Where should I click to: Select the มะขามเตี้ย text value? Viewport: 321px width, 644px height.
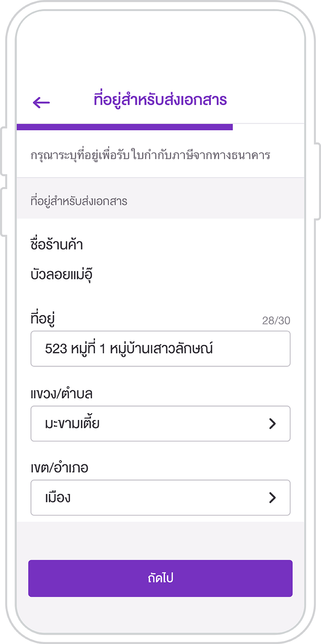72,423
